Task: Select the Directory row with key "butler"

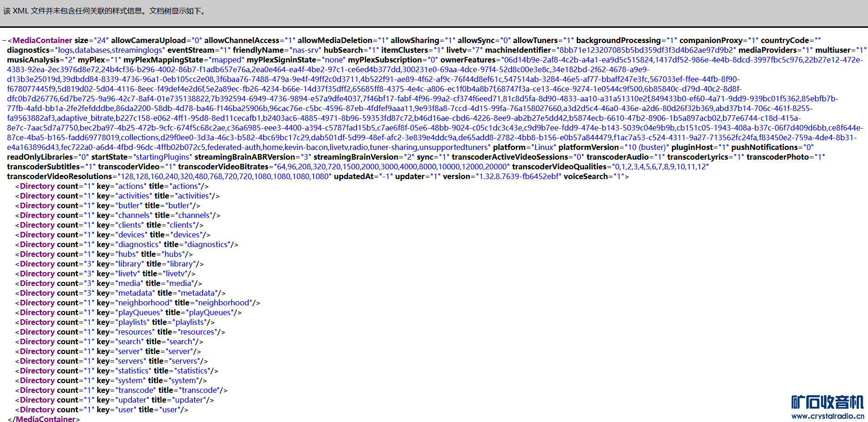Action: (108, 206)
